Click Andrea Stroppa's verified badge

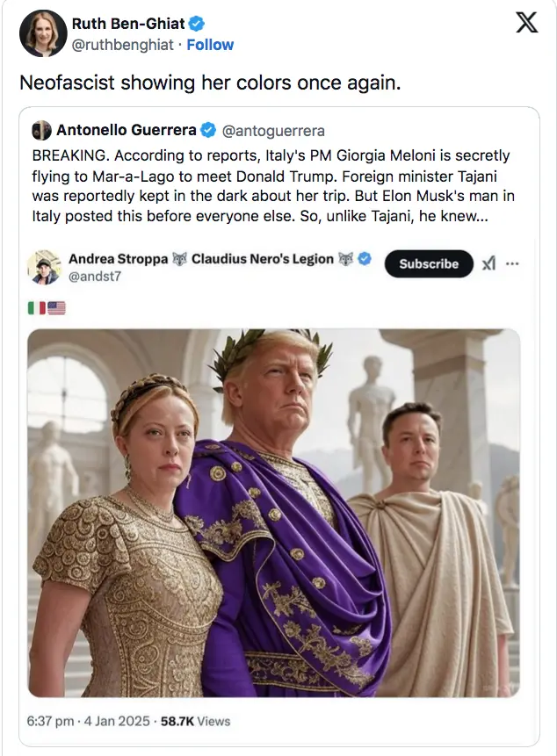(x=365, y=258)
